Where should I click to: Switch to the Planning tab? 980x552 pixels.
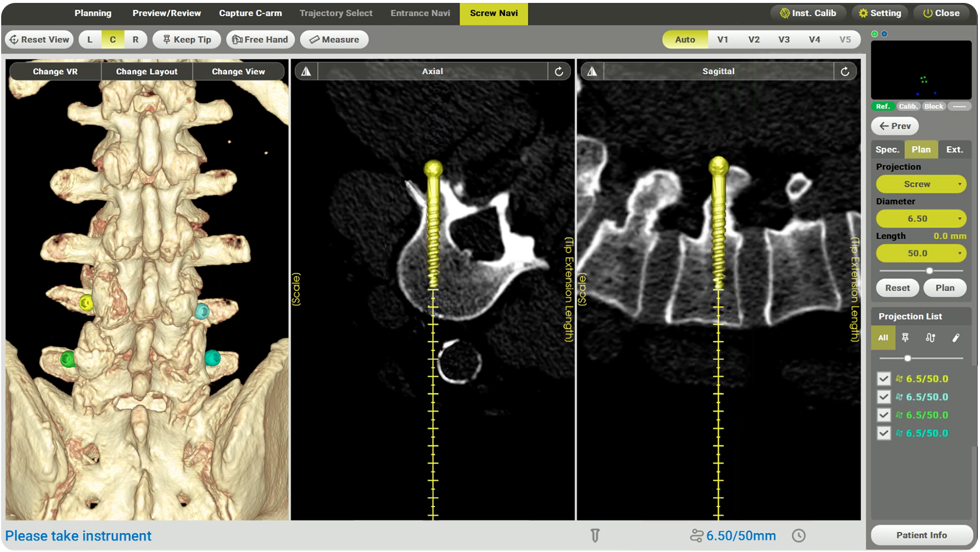pos(93,13)
